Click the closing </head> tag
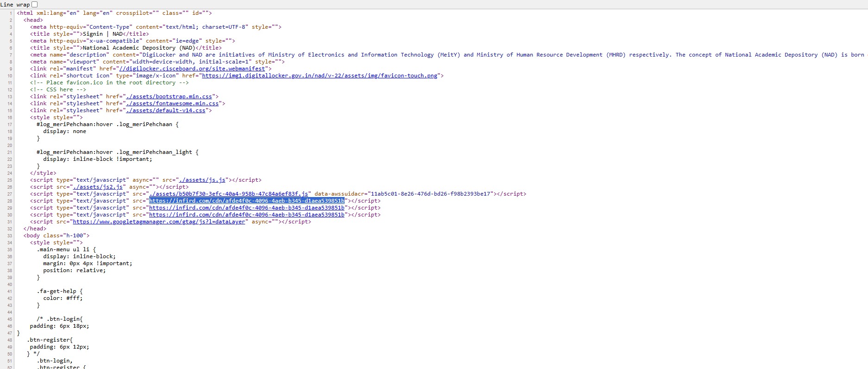This screenshot has width=868, height=369. click(35, 229)
